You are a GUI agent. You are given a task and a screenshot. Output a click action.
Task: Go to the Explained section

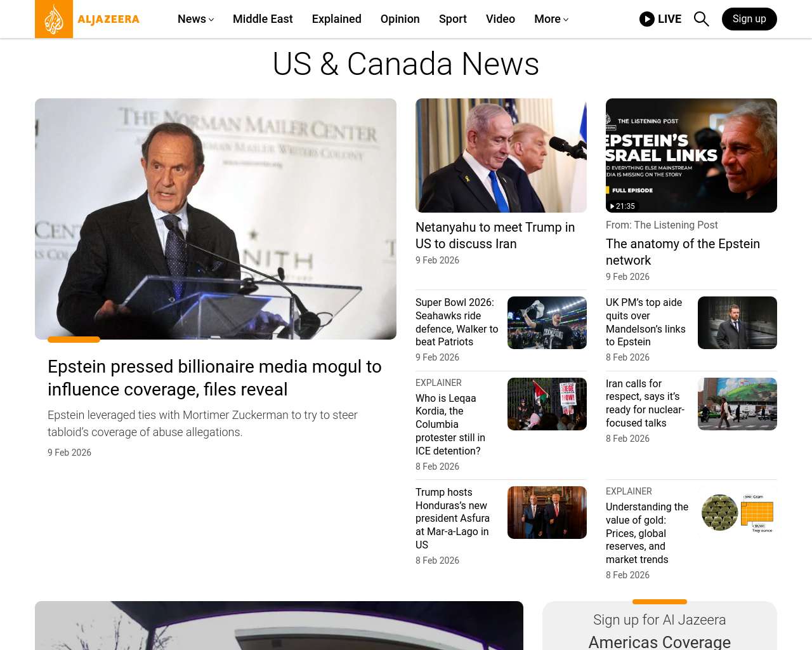point(337,19)
